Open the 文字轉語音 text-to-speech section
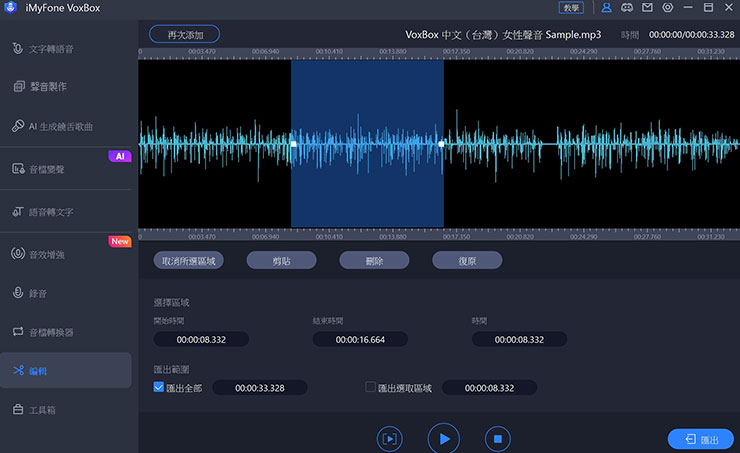 click(x=66, y=49)
